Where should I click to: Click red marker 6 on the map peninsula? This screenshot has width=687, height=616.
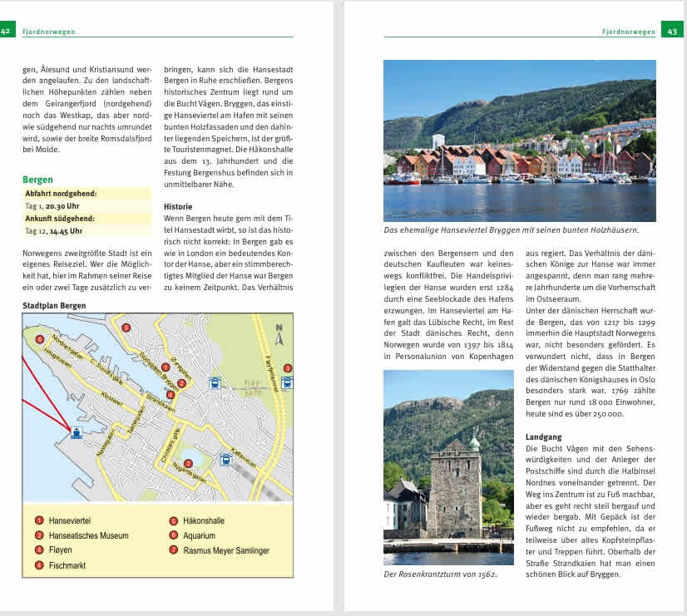click(x=40, y=339)
